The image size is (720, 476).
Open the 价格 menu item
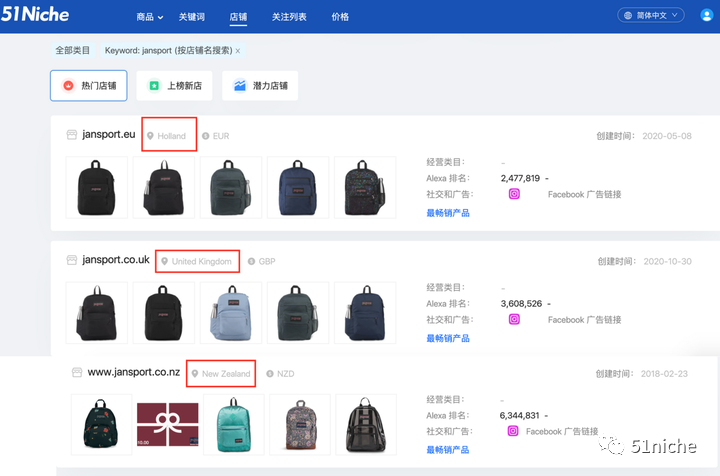click(340, 17)
